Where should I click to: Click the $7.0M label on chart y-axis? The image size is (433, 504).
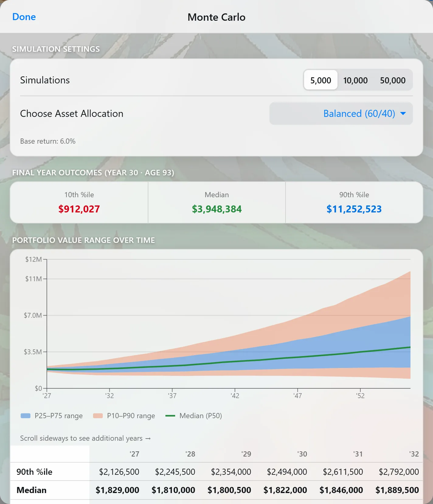coord(33,315)
